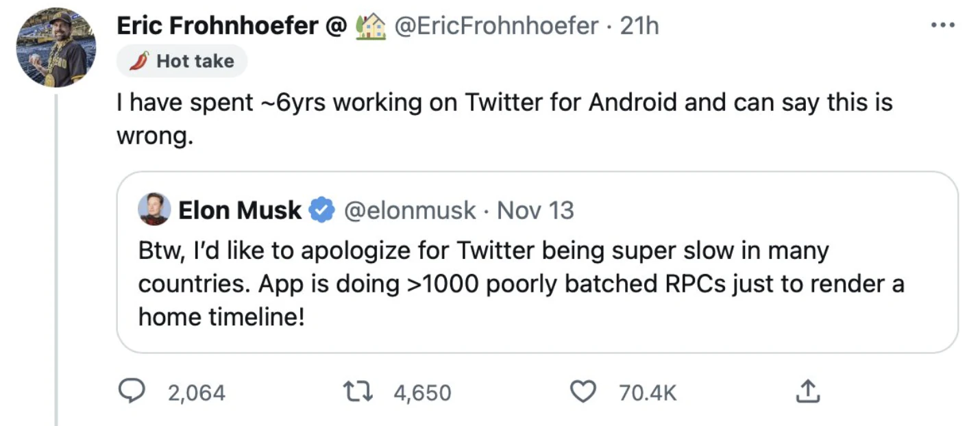The image size is (980, 426).
Task: Click the house emoji after the display name
Action: [371, 26]
